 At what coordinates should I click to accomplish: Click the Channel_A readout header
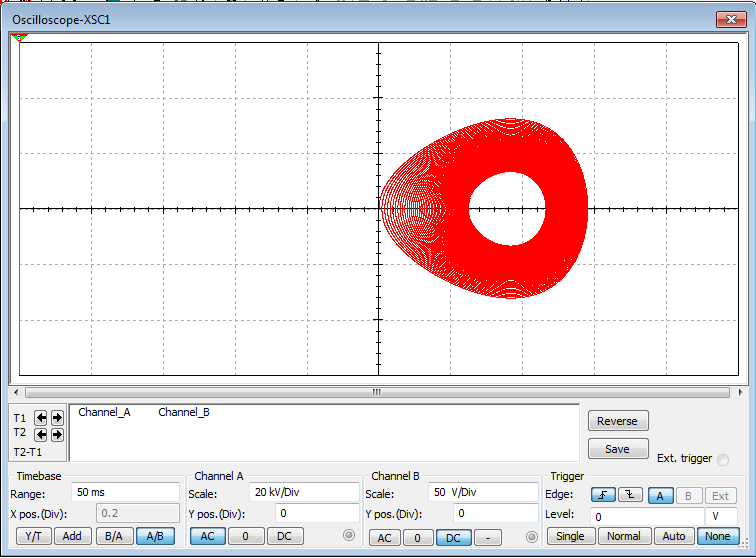[104, 412]
